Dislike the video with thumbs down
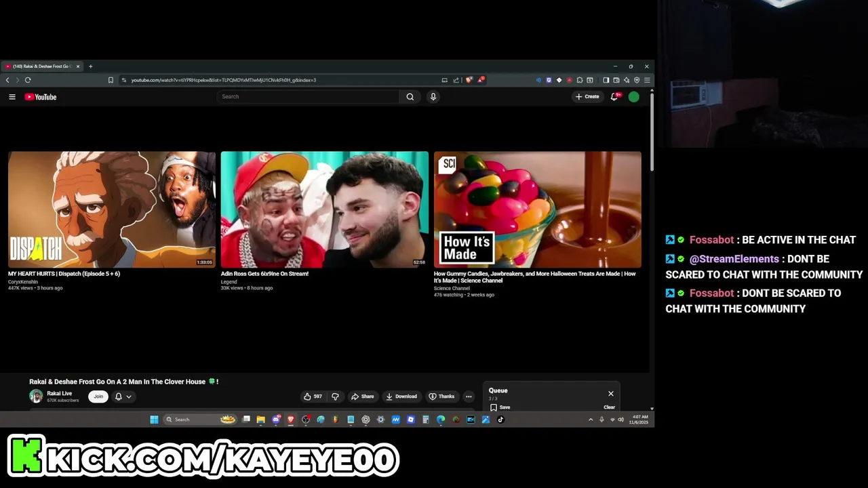The image size is (868, 488). [335, 396]
